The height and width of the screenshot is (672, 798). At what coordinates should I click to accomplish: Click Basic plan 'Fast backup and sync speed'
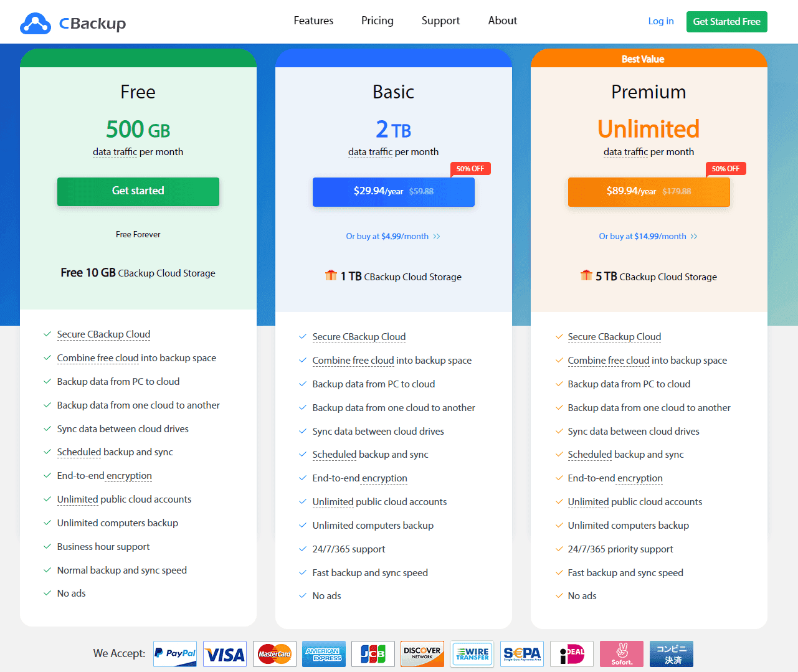click(x=370, y=573)
